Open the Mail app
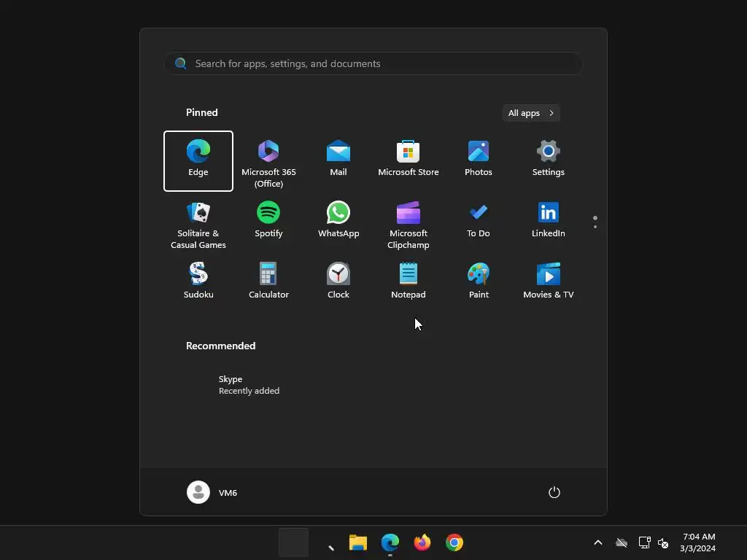Screen dimensions: 747x560 338,161
